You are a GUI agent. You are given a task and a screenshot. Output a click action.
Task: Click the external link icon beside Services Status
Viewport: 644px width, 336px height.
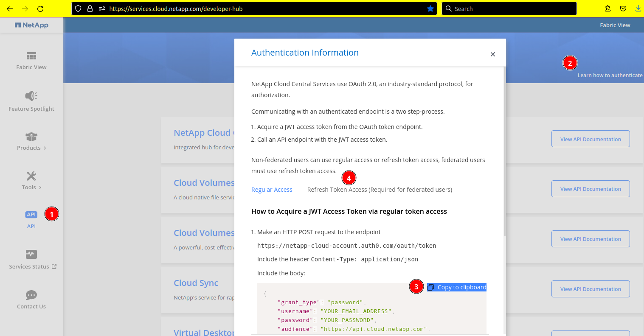tap(54, 266)
